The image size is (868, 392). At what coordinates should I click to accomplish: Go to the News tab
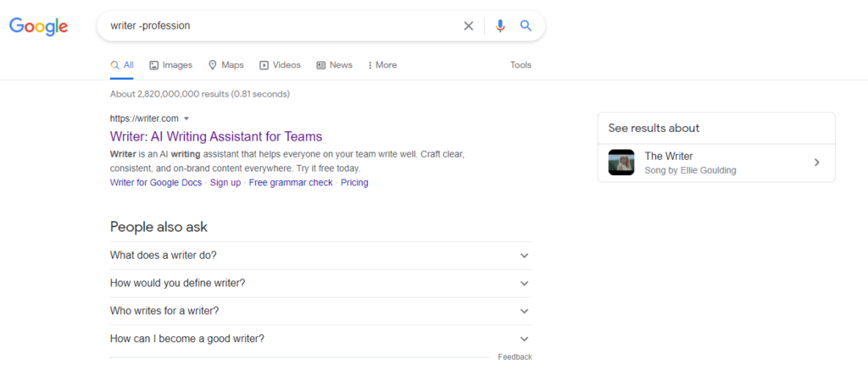(334, 65)
